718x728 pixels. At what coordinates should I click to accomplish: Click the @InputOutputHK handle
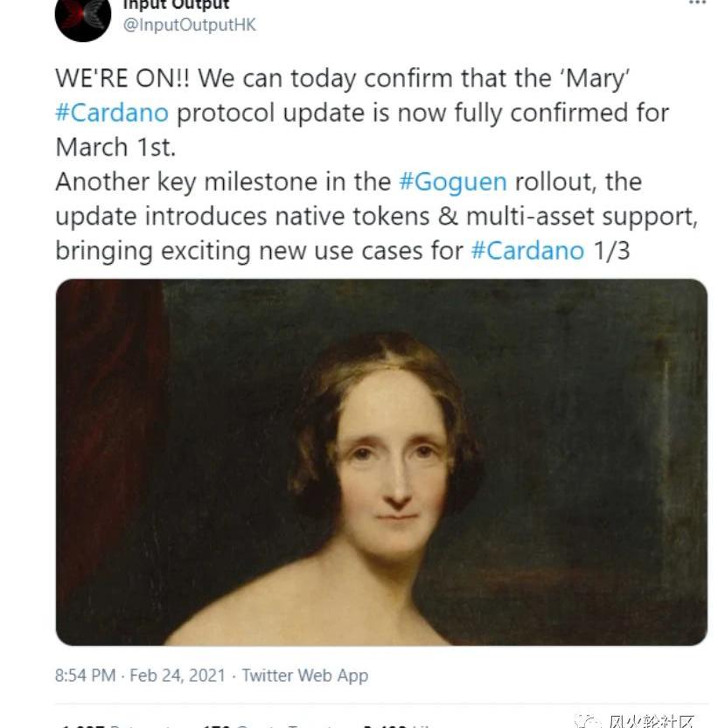click(190, 25)
